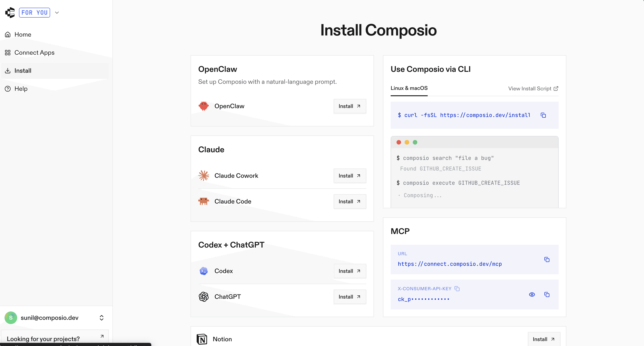Go to Connect Apps in sidebar

click(34, 52)
